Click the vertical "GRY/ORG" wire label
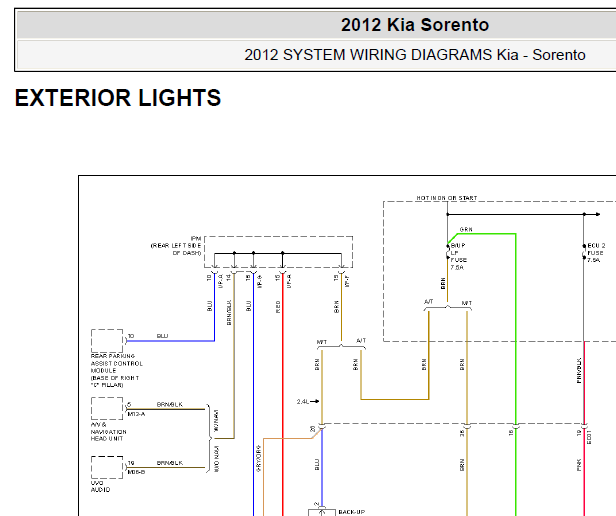 click(258, 458)
